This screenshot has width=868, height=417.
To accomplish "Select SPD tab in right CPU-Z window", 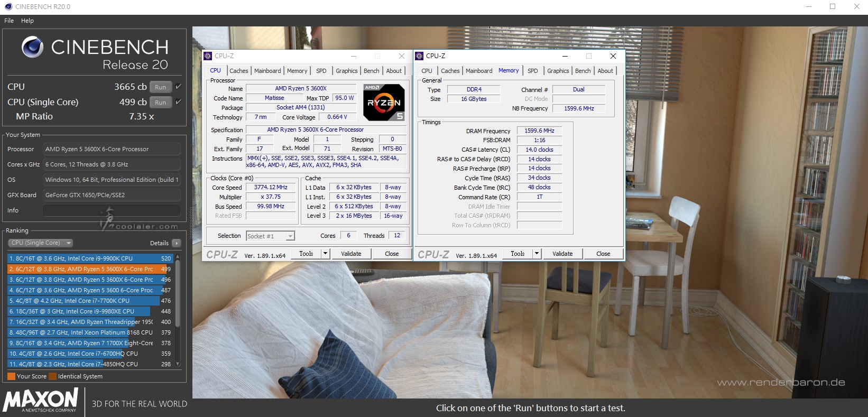I will (x=533, y=71).
